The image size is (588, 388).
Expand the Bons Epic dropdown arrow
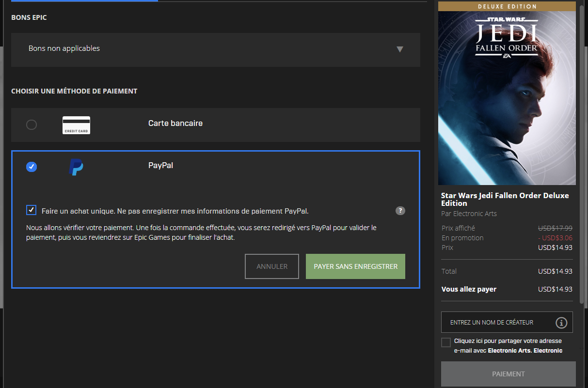[x=400, y=49]
